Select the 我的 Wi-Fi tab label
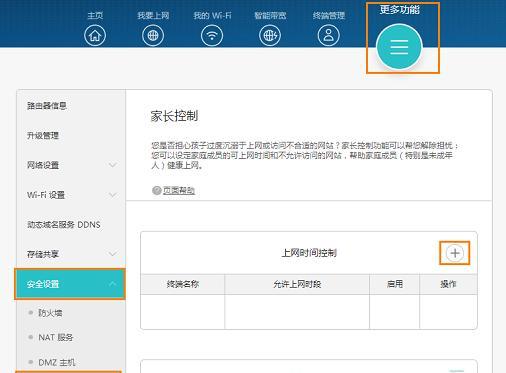Viewport: 506px width, 373px height. [x=212, y=15]
